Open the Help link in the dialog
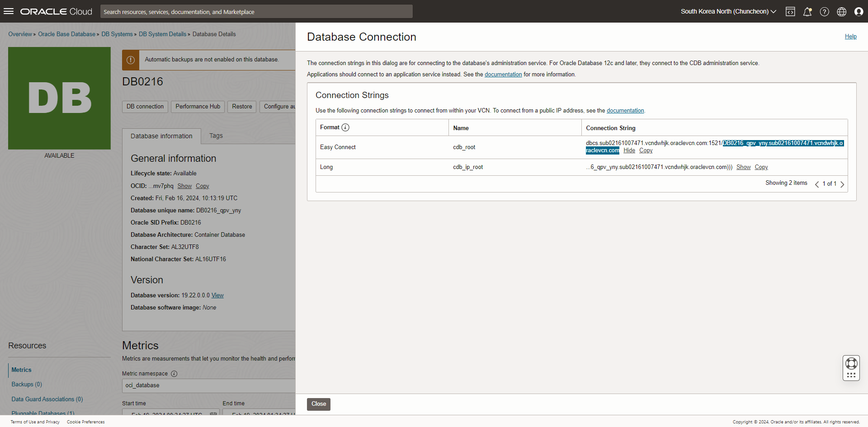The width and height of the screenshot is (868, 427). [x=851, y=37]
